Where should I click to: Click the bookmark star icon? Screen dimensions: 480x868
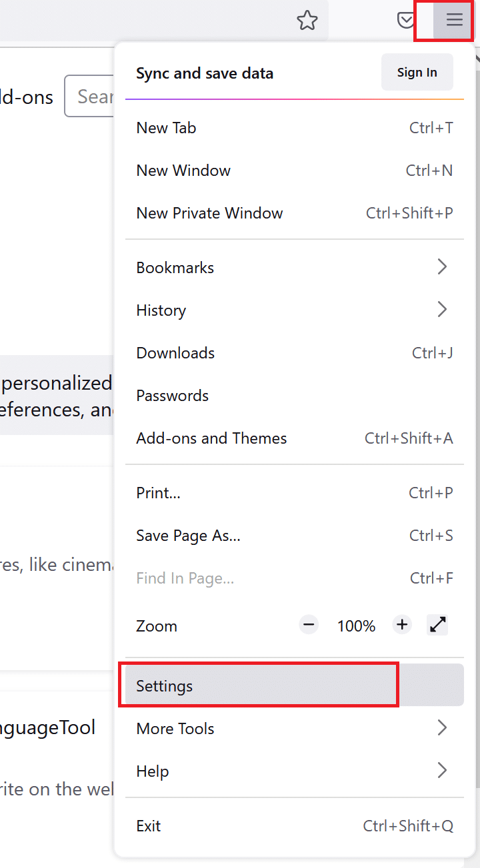[x=307, y=21]
